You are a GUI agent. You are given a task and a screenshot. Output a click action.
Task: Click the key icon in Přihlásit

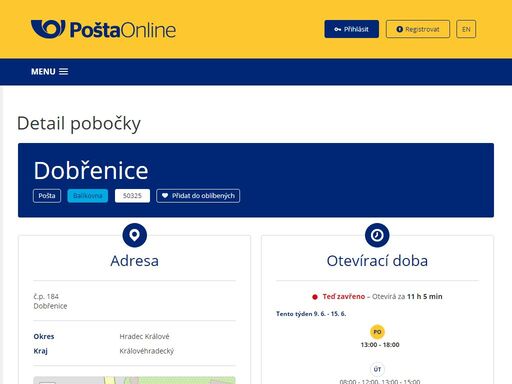338,29
